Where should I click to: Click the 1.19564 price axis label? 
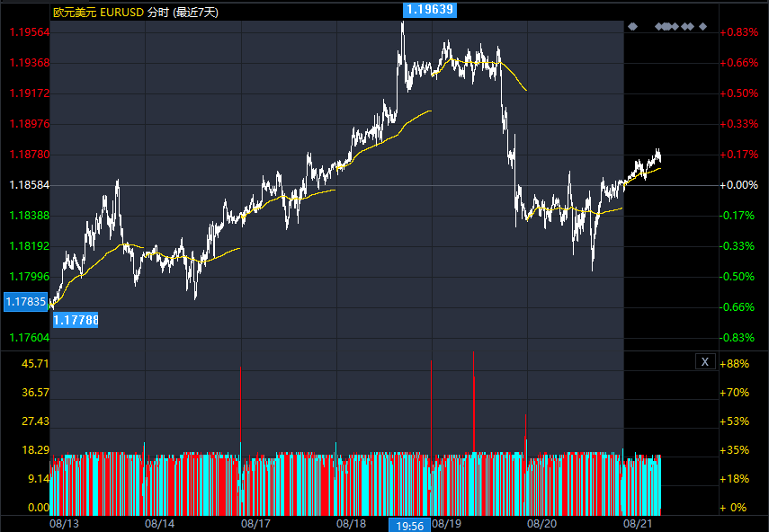tap(30, 32)
